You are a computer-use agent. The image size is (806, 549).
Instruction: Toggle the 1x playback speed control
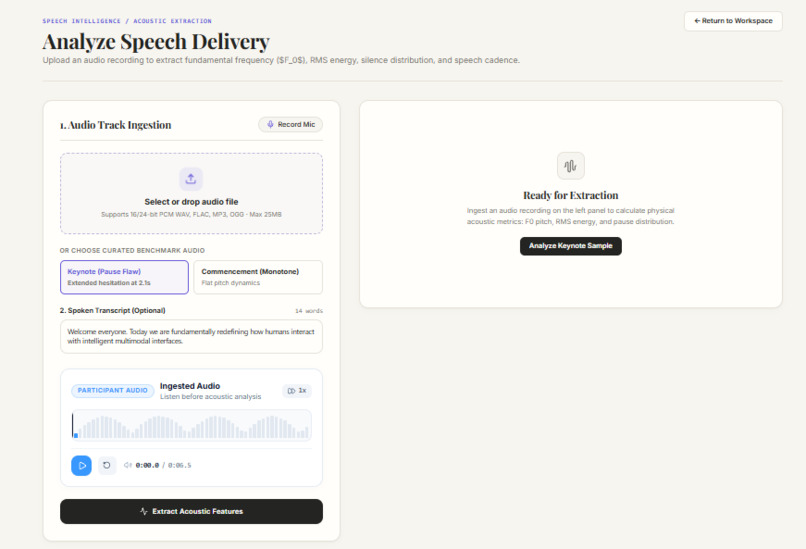pyautogui.click(x=297, y=391)
